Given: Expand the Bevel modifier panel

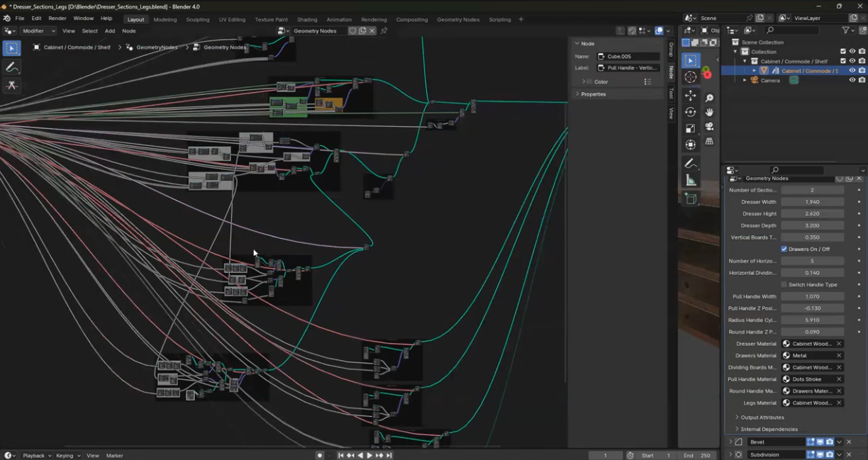Looking at the screenshot, I should click(x=730, y=442).
